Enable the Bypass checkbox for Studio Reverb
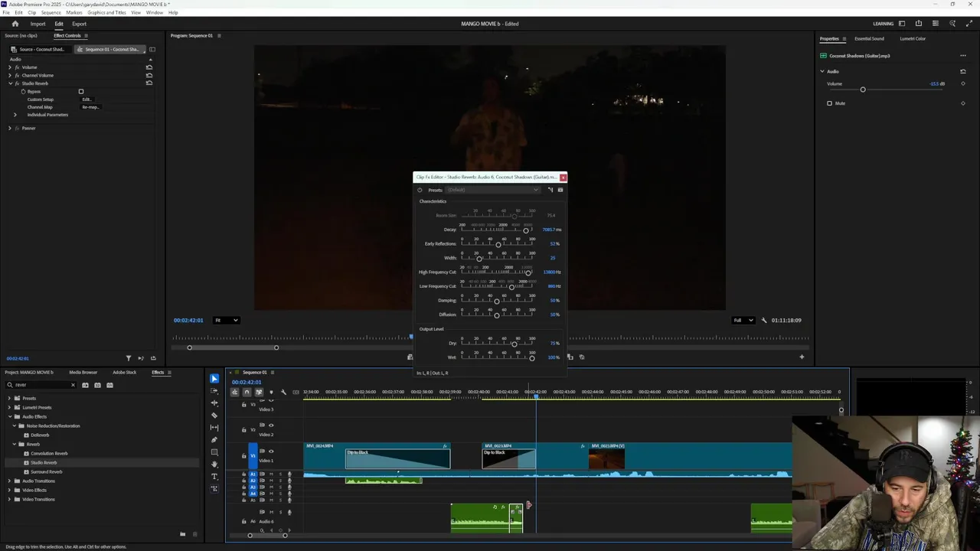Image resolution: width=980 pixels, height=551 pixels. click(x=81, y=92)
